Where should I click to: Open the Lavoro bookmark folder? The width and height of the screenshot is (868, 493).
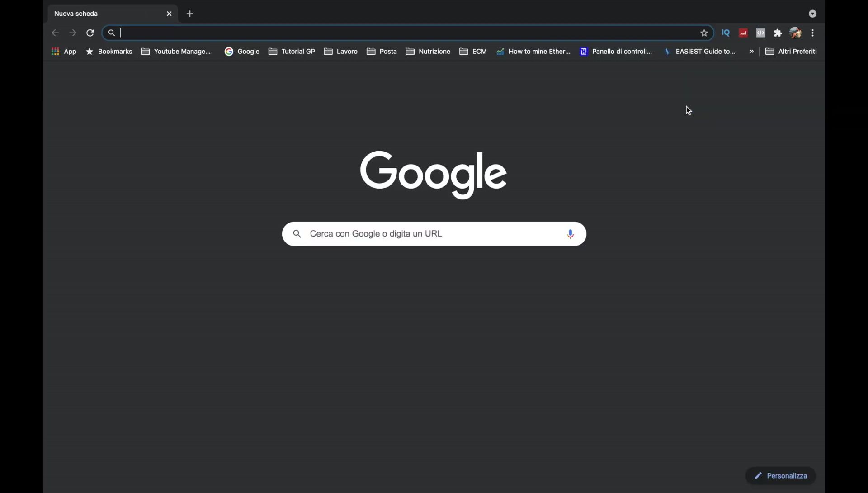pos(341,52)
